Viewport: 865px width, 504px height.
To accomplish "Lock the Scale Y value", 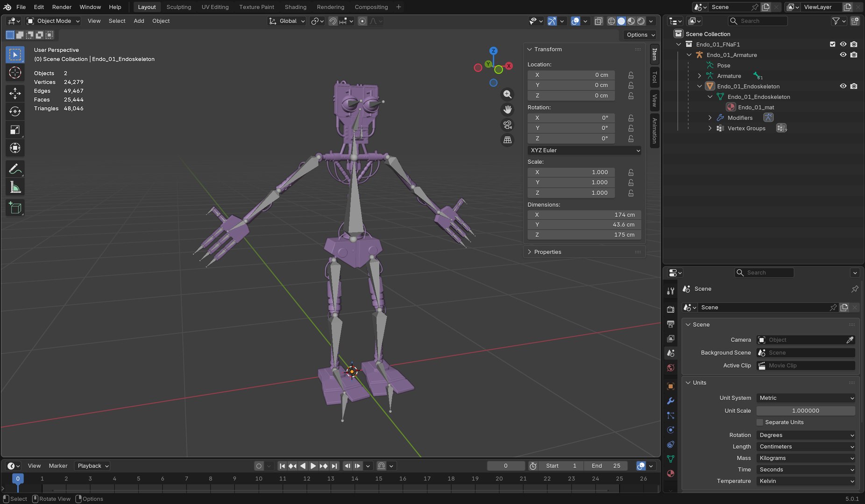I will (x=631, y=182).
